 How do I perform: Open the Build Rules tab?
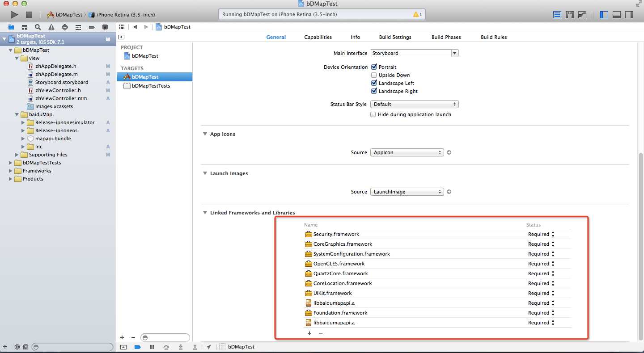coord(494,37)
